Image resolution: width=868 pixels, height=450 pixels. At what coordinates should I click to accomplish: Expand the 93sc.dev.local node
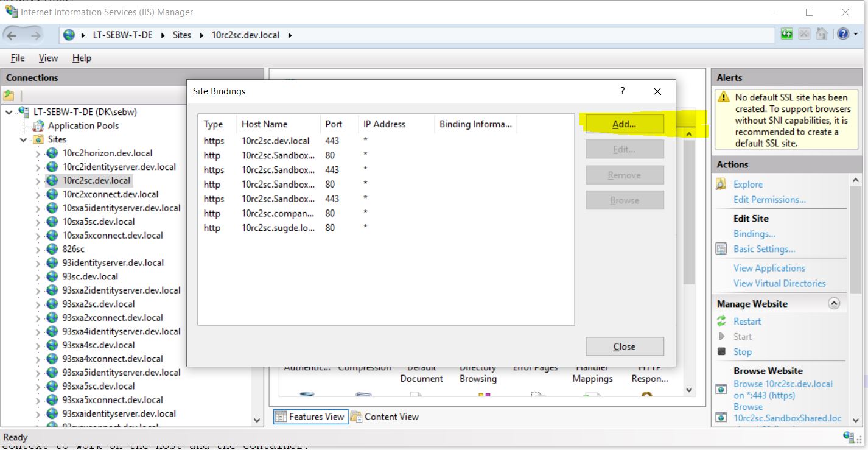[38, 276]
